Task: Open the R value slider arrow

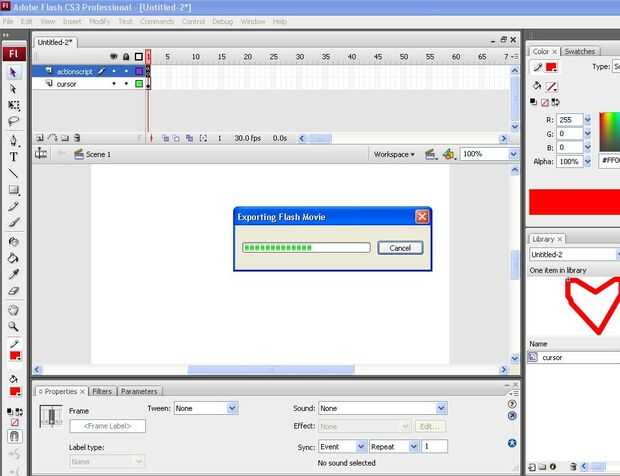Action: pos(588,119)
